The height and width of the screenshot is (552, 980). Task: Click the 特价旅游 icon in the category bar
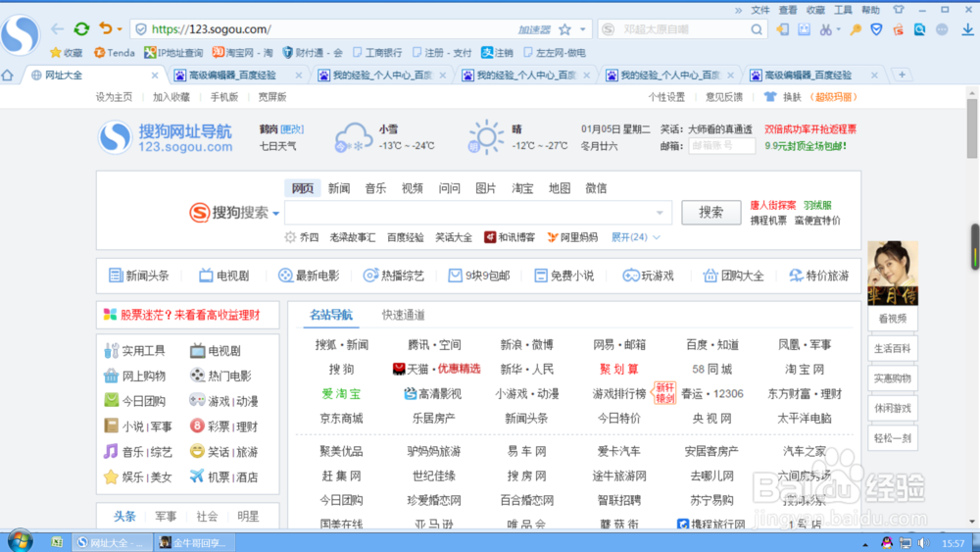(x=796, y=276)
